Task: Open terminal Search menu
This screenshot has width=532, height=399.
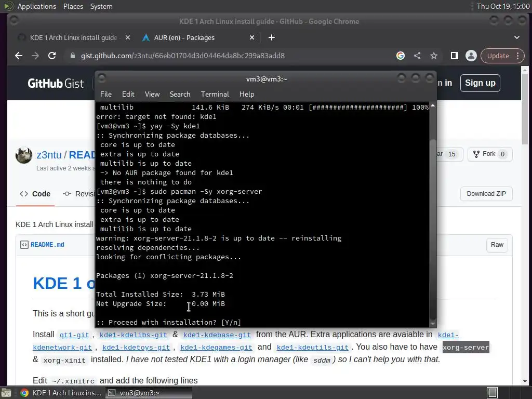Action: coord(180,95)
